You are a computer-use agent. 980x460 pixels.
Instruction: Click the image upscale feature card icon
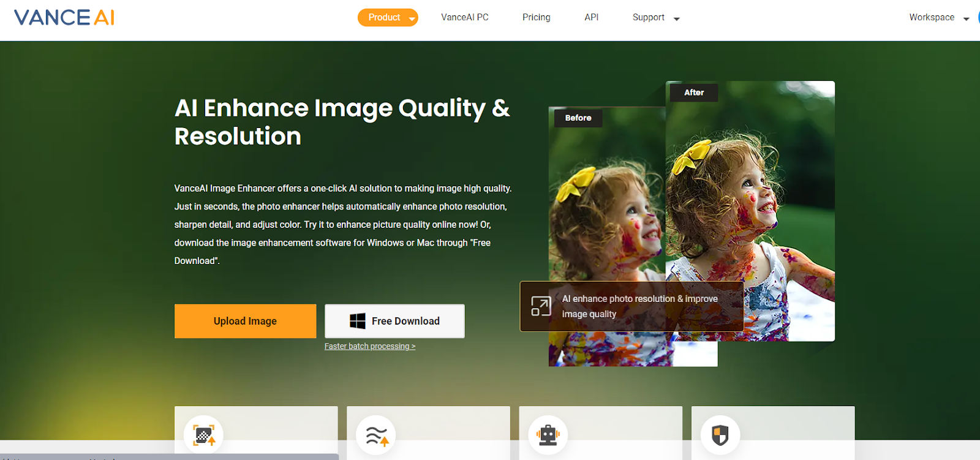coord(204,435)
